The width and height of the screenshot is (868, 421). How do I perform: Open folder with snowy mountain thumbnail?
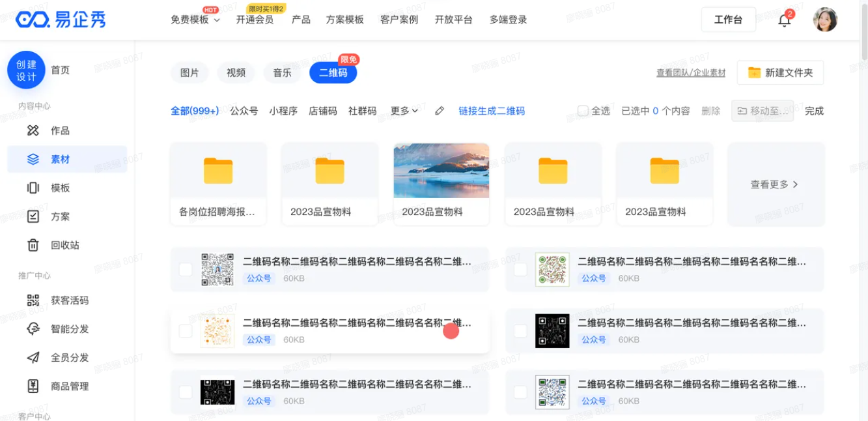(x=441, y=184)
